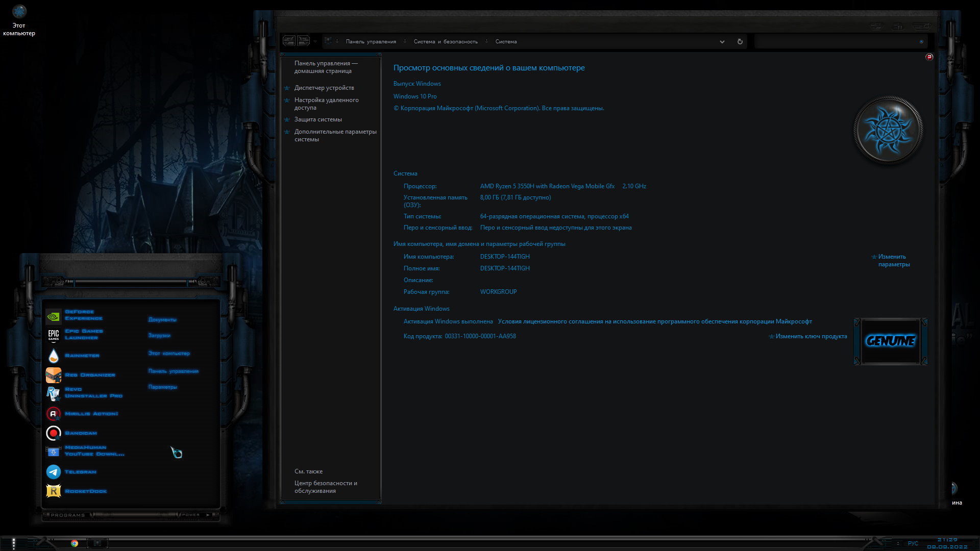Expand the recent locations arrow beside the navigation buttons

point(315,41)
